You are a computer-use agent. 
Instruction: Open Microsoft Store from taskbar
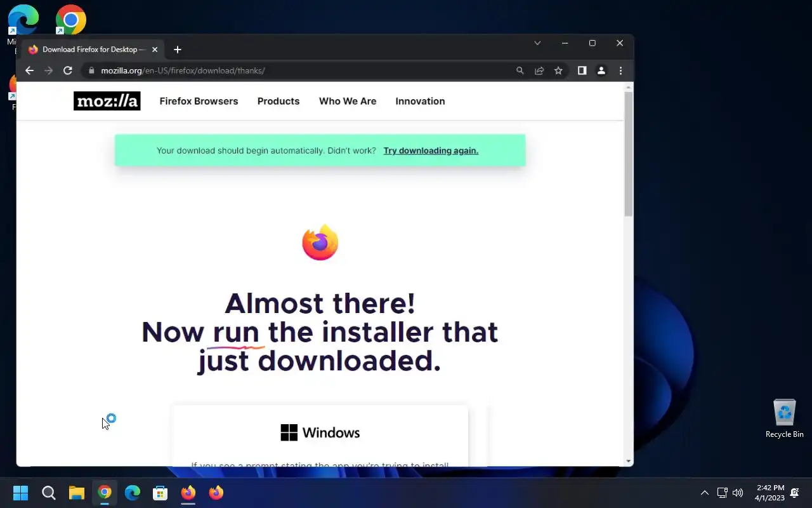pyautogui.click(x=160, y=493)
